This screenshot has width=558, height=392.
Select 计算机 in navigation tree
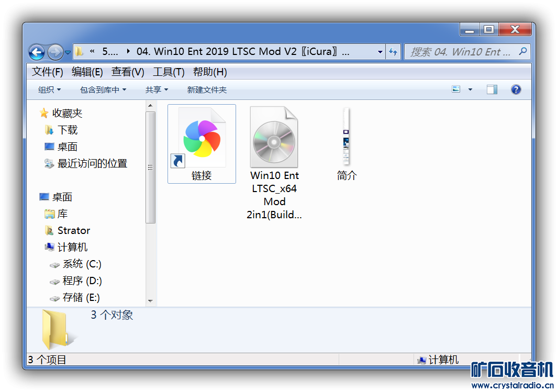72,247
